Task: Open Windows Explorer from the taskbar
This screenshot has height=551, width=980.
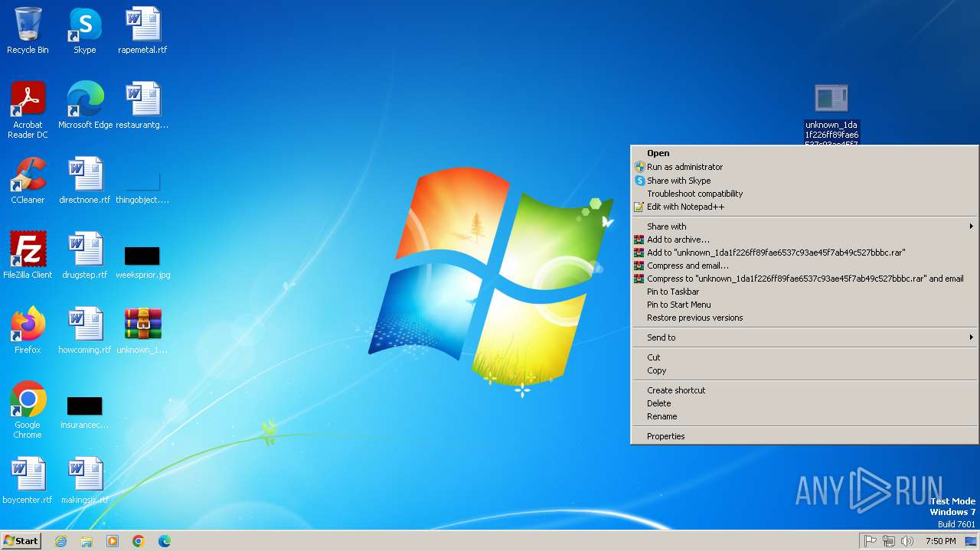Action: [x=87, y=541]
